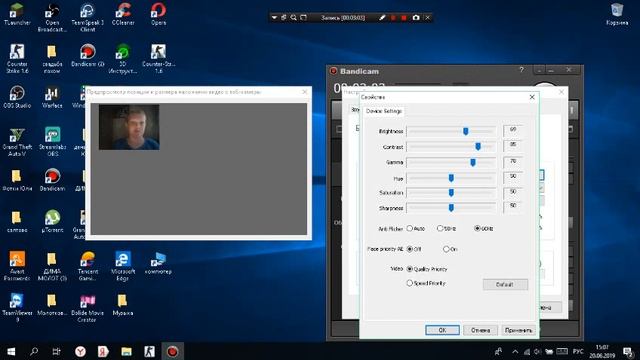The width and height of the screenshot is (640, 360).
Task: Click the Gamma slider handle
Action: coord(473,162)
